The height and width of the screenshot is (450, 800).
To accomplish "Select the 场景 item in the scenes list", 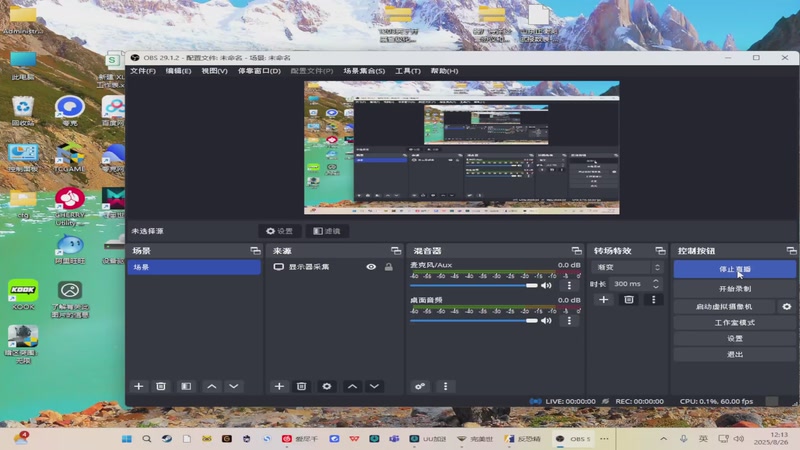I will [x=194, y=267].
